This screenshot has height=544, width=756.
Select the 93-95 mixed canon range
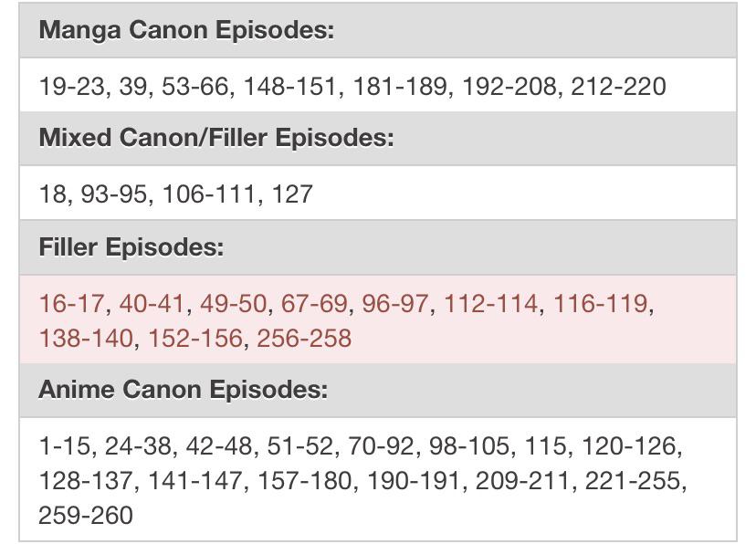tap(114, 194)
